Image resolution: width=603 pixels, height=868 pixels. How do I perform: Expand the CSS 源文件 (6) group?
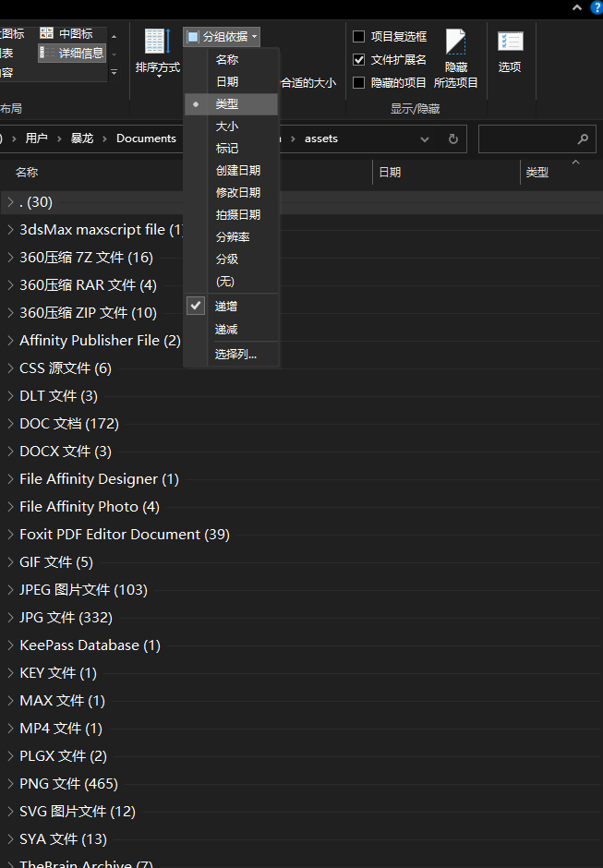10,368
